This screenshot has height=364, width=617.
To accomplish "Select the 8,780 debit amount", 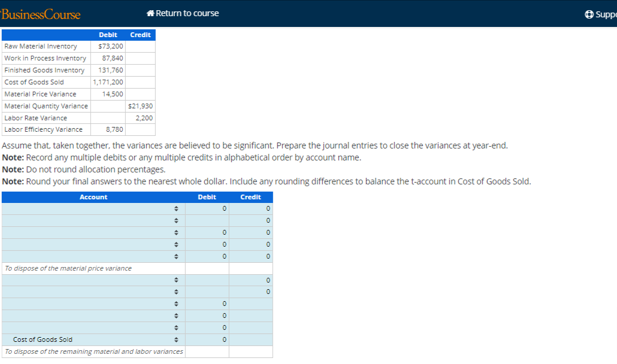I will (114, 129).
